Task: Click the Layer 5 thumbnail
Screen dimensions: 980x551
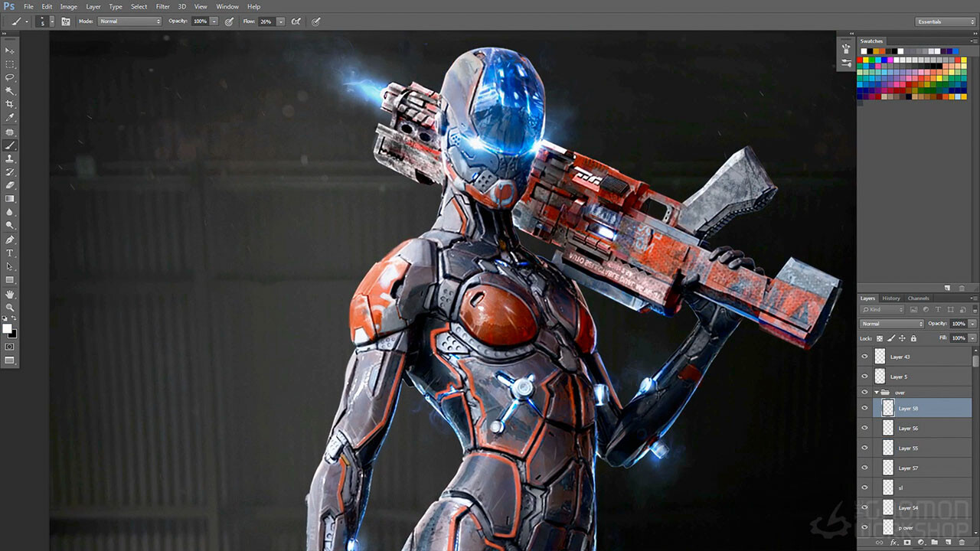Action: click(880, 377)
